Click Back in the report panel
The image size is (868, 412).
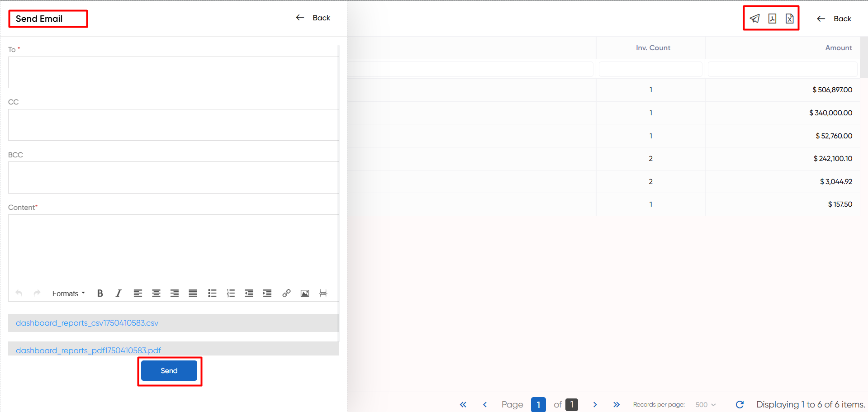(x=834, y=19)
